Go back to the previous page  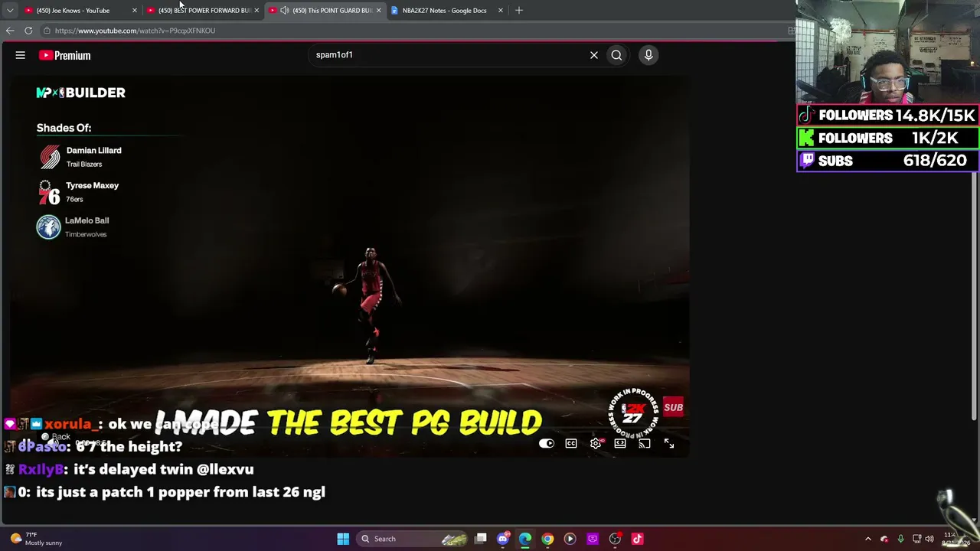pyautogui.click(x=10, y=31)
